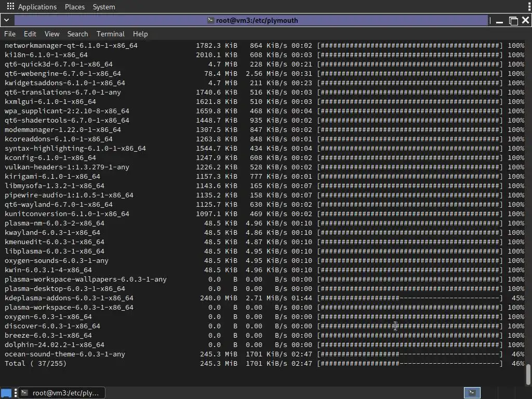
Task: Click the wpa_supplicant-2:2.10-8-x86_64 text
Action: coord(67,111)
